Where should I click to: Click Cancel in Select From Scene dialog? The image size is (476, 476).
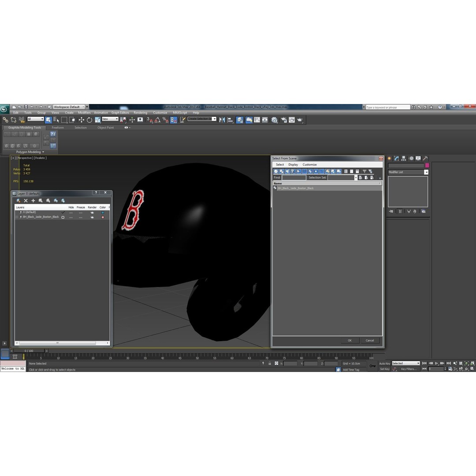point(370,340)
